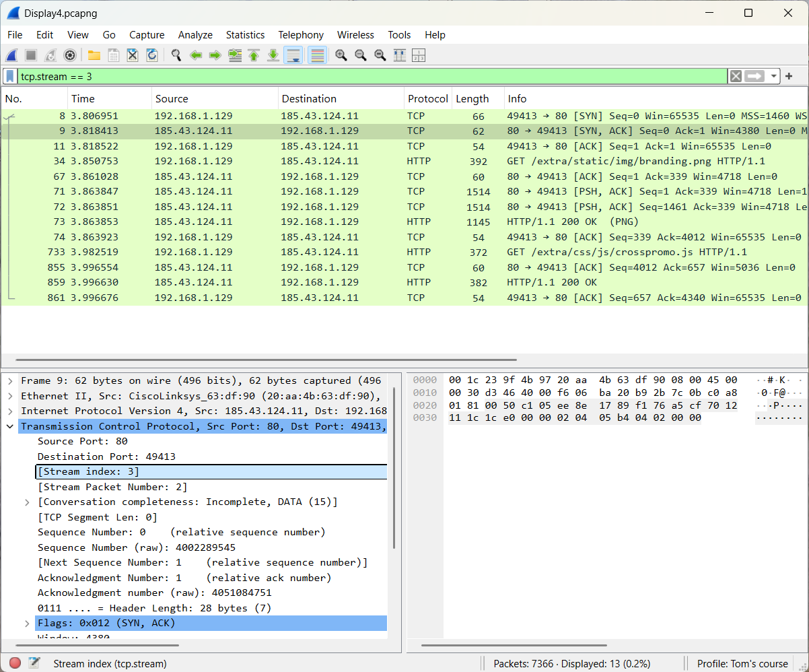The height and width of the screenshot is (672, 809).
Task: Open Find a packet magnifier
Action: (x=176, y=55)
